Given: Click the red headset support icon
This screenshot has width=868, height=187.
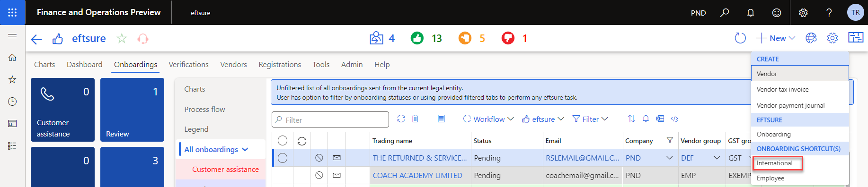Looking at the screenshot, I should (x=143, y=38).
